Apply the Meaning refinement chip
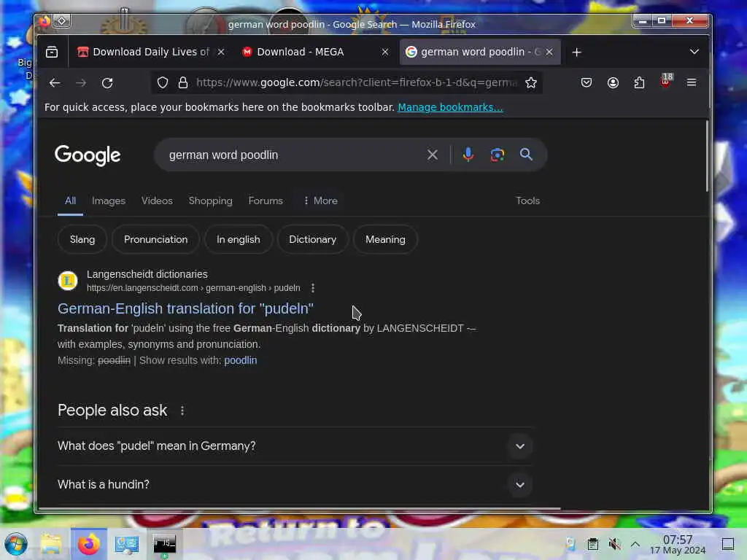Screen dimensions: 747x560 385,239
